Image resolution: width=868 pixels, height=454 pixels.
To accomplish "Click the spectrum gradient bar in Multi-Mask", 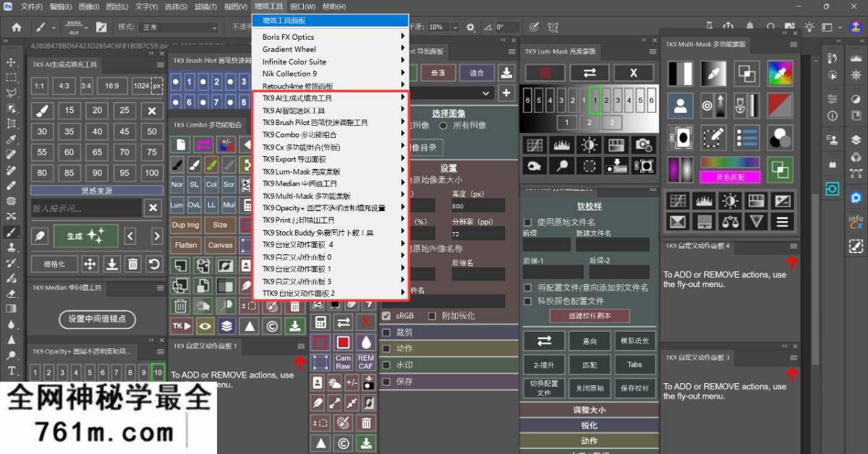I will click(x=730, y=162).
